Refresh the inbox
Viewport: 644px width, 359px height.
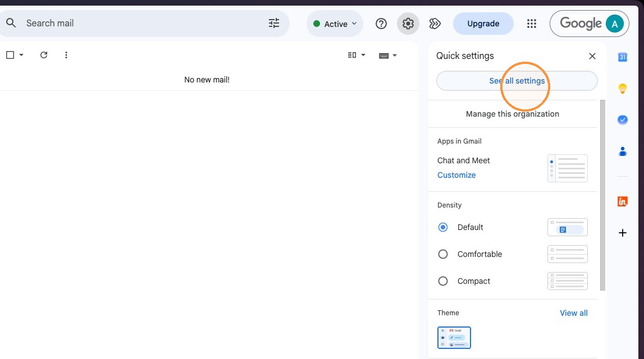pyautogui.click(x=44, y=55)
